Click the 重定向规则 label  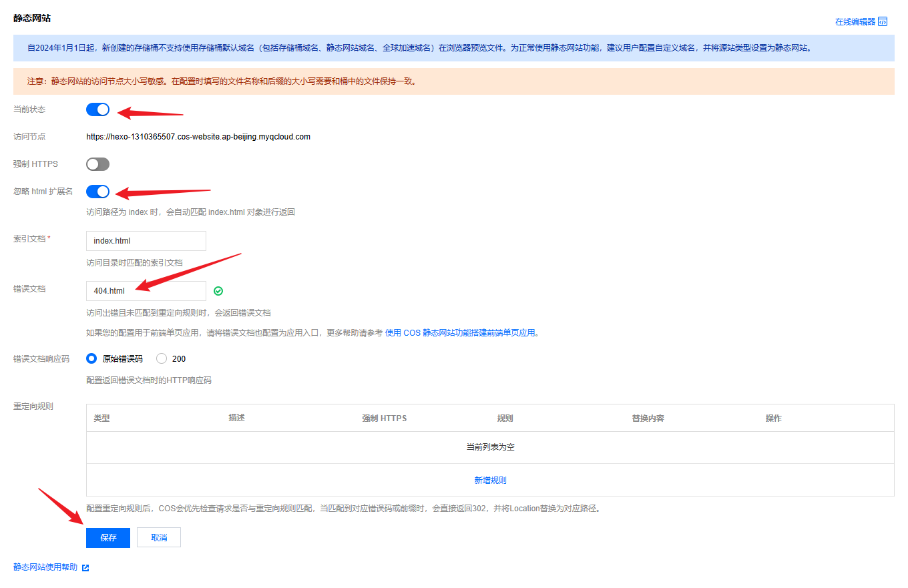[x=33, y=406]
